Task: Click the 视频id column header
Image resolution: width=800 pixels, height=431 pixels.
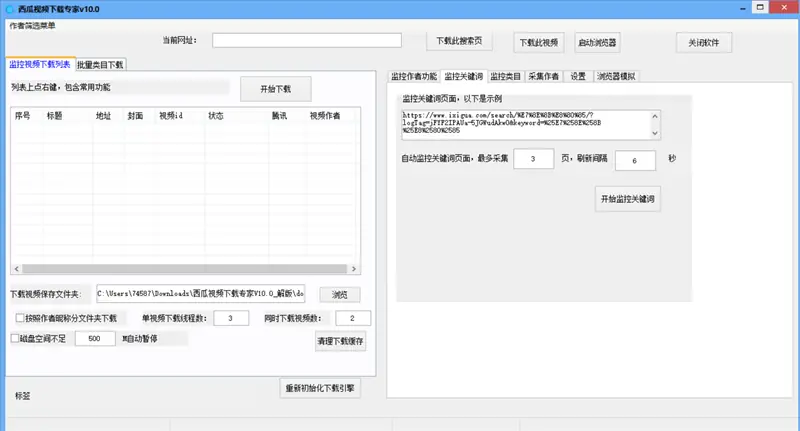Action: 171,116
